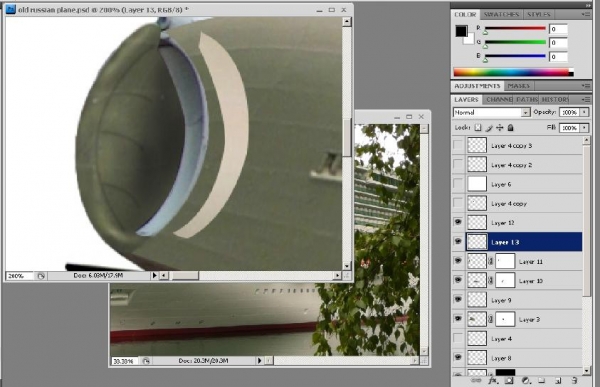
Task: Click the mask link chain on Layer 3
Action: click(491, 319)
